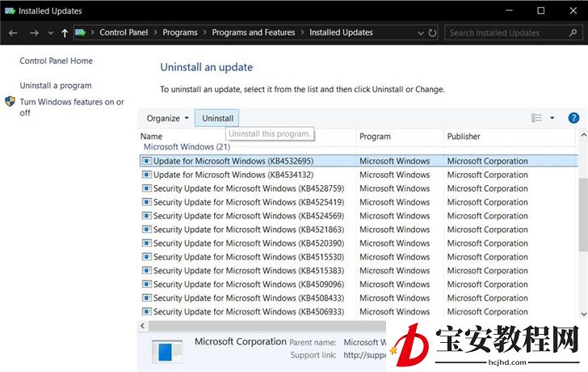Viewport: 588px width, 372px height.
Task: Click the horizontal scrollbar left arrow
Action: pyautogui.click(x=142, y=325)
